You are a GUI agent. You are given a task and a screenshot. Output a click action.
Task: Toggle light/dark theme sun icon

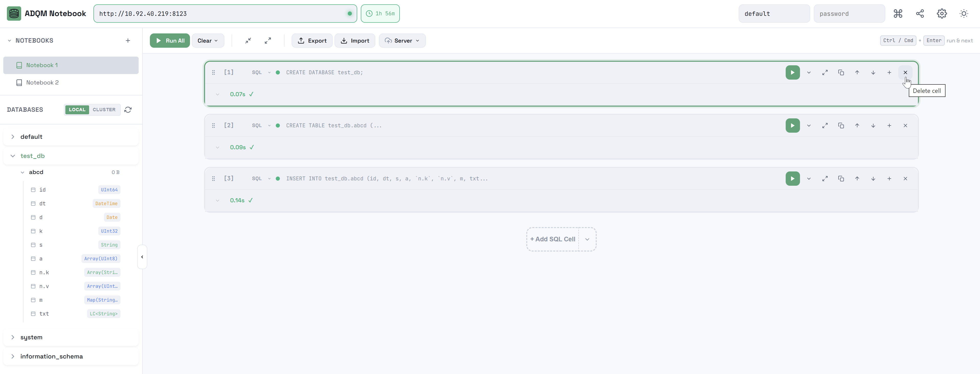pos(963,14)
